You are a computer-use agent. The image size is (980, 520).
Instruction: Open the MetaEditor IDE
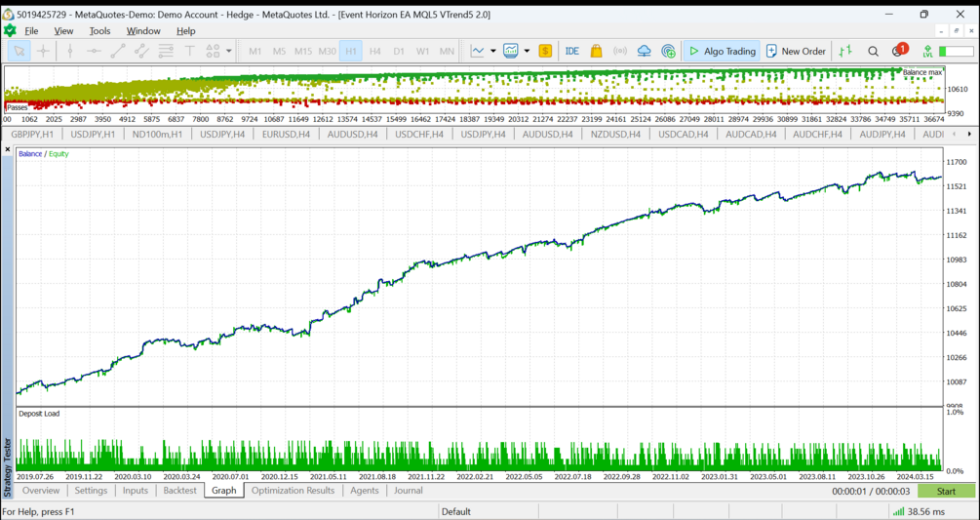pyautogui.click(x=571, y=52)
